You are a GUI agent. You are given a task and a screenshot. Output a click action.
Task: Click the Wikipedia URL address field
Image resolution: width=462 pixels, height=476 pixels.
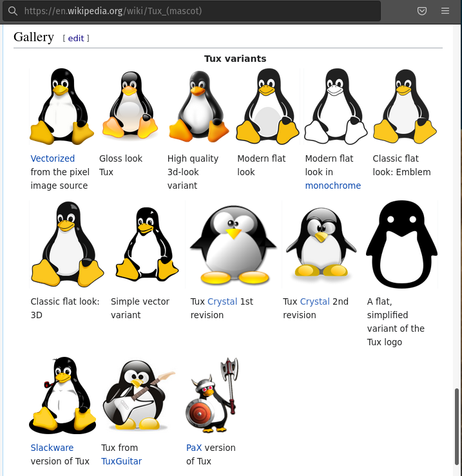[x=193, y=11]
